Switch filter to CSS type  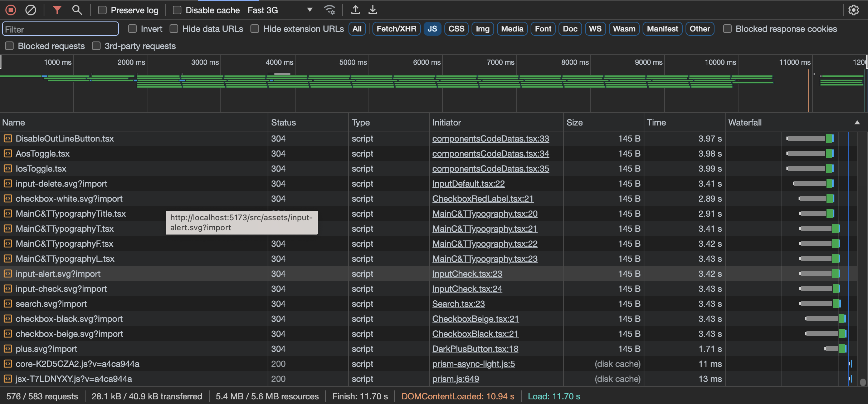[x=456, y=29]
